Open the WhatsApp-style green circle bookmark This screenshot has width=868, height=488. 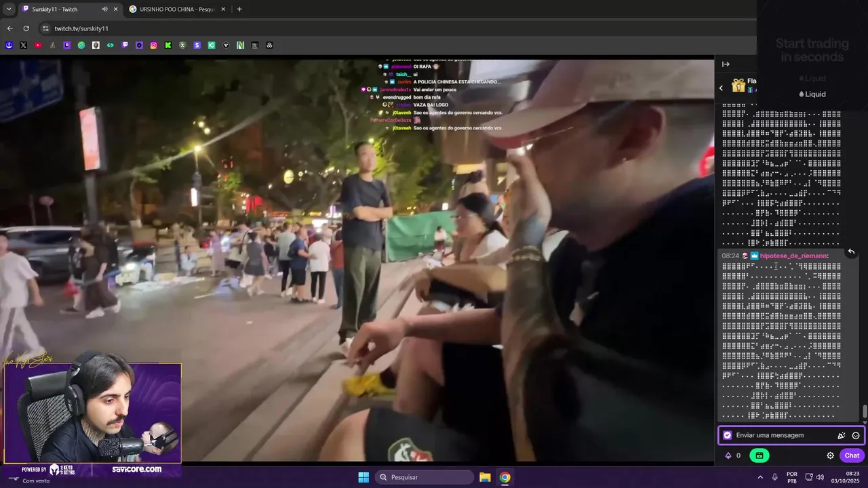pos(81,45)
